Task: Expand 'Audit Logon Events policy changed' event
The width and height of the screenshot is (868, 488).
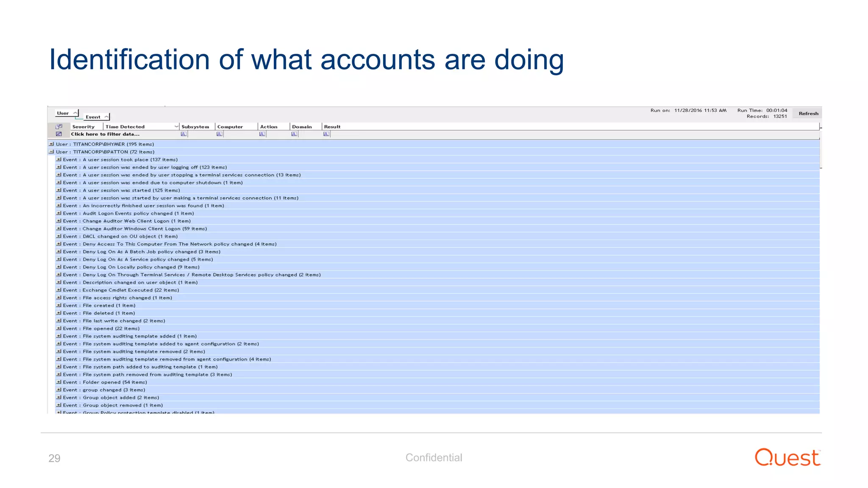Action: click(59, 213)
